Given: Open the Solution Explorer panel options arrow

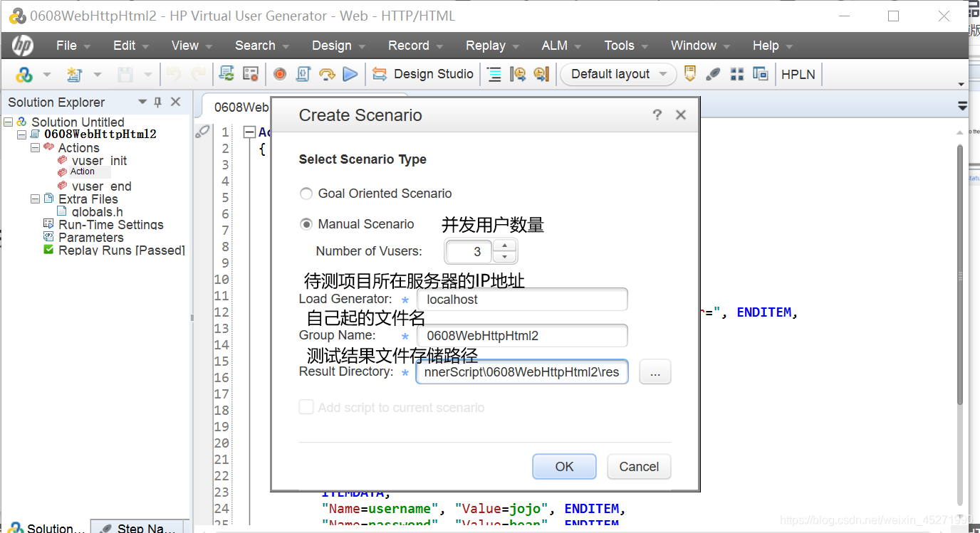Looking at the screenshot, I should coord(142,102).
